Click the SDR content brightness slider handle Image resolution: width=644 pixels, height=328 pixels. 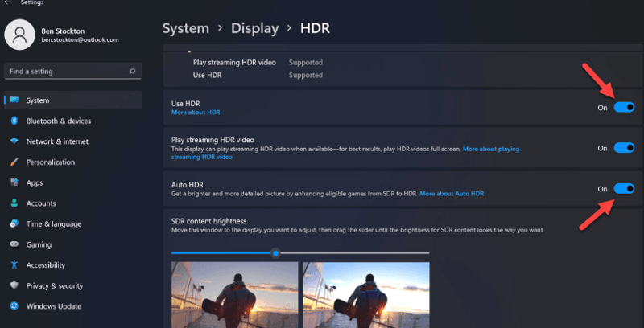click(x=276, y=252)
